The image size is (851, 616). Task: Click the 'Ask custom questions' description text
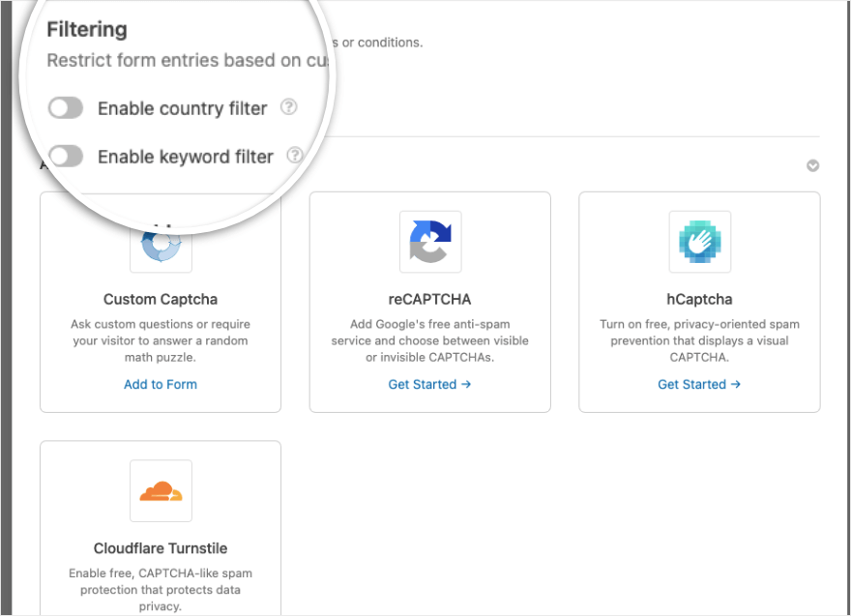point(161,340)
